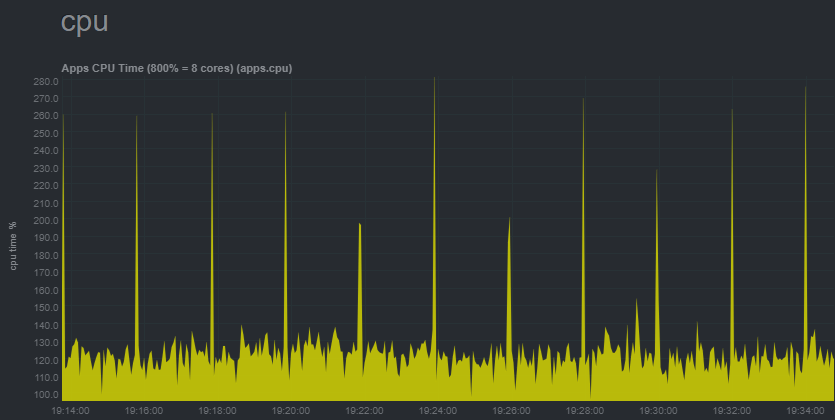Image resolution: width=835 pixels, height=420 pixels.
Task: Click the 19:14:00 time label
Action: tap(70, 410)
